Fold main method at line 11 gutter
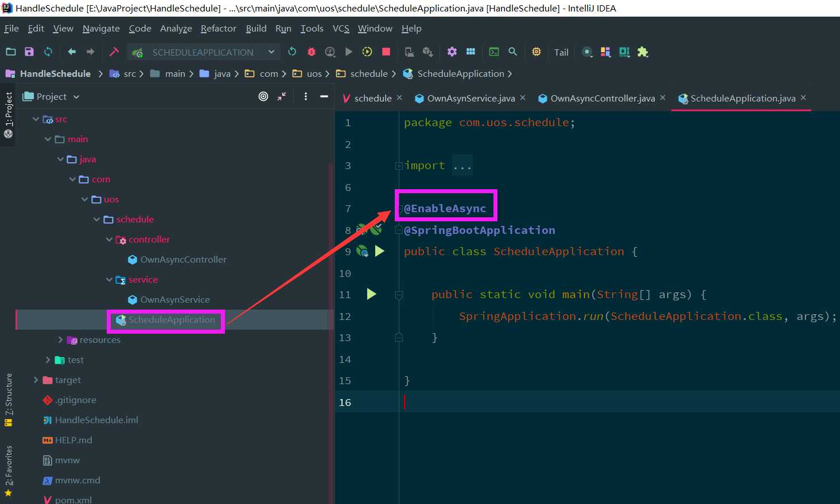This screenshot has height=504, width=840. [x=399, y=295]
